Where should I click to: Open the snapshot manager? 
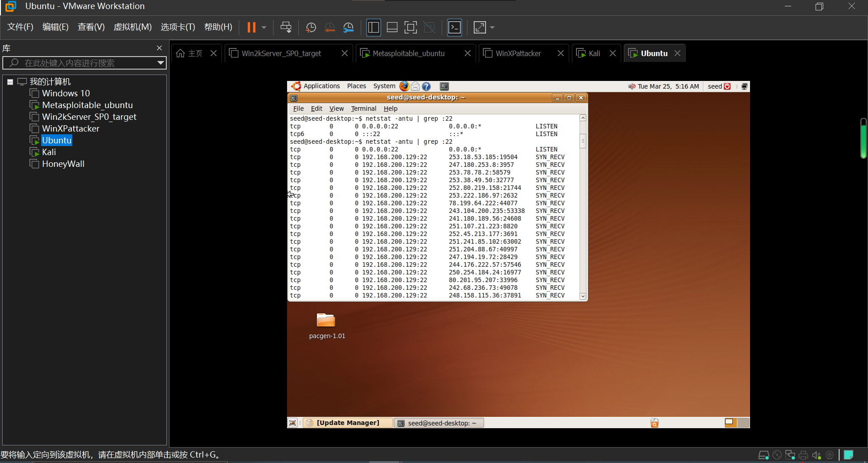pos(348,28)
